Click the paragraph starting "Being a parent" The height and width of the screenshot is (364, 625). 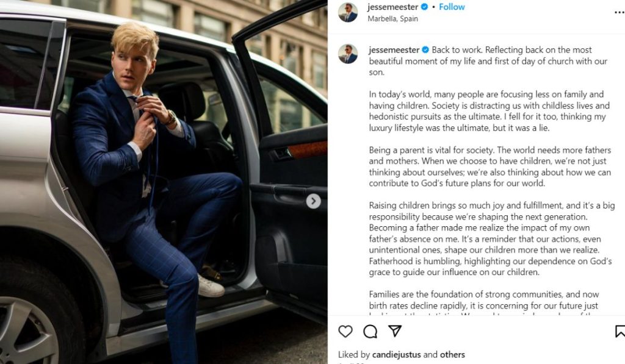pos(490,166)
